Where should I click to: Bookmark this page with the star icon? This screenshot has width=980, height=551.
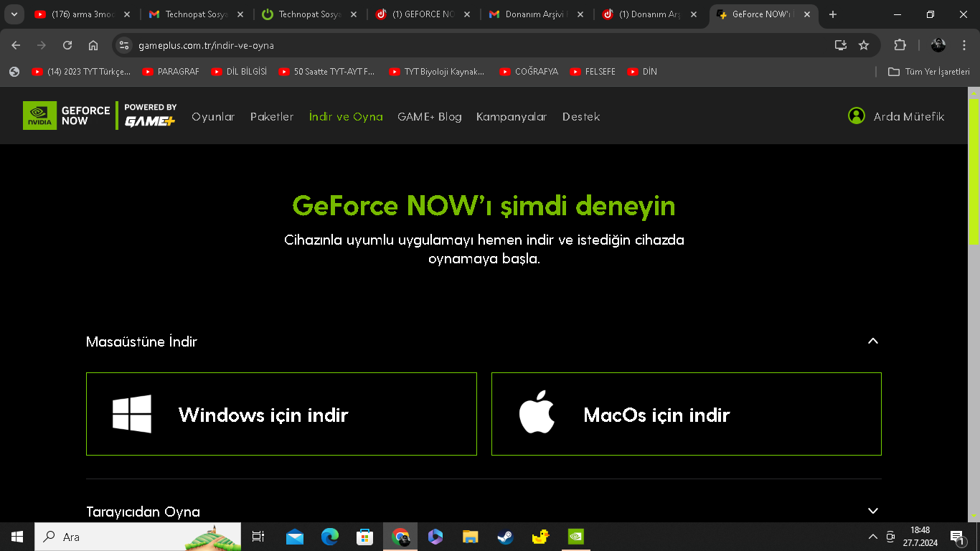(864, 45)
